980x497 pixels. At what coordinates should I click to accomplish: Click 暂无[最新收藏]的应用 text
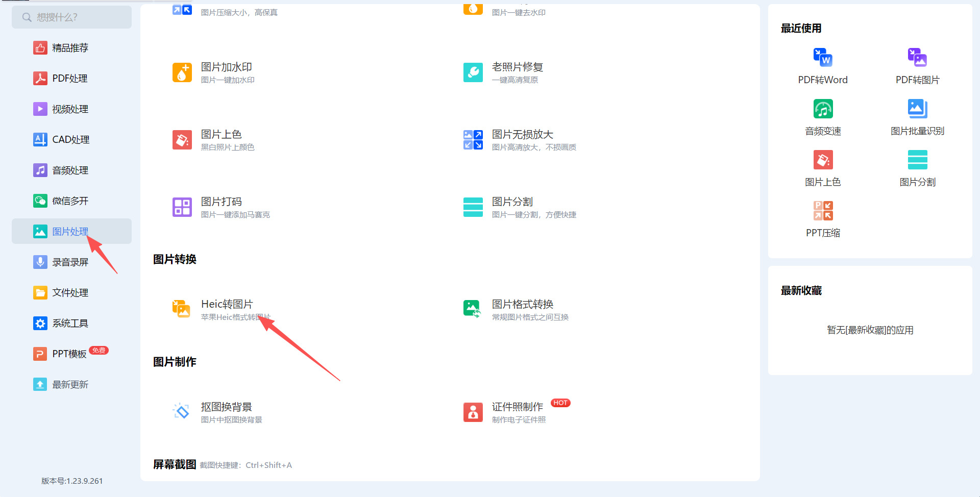click(870, 330)
